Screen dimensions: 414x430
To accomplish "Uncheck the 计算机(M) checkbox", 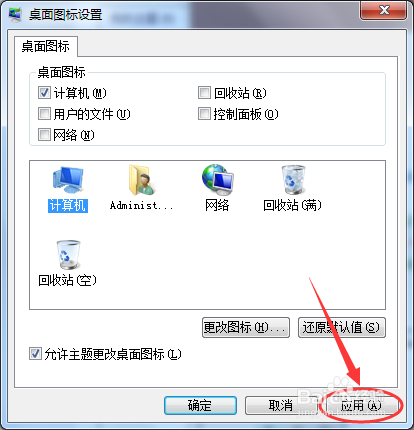I will pos(44,93).
